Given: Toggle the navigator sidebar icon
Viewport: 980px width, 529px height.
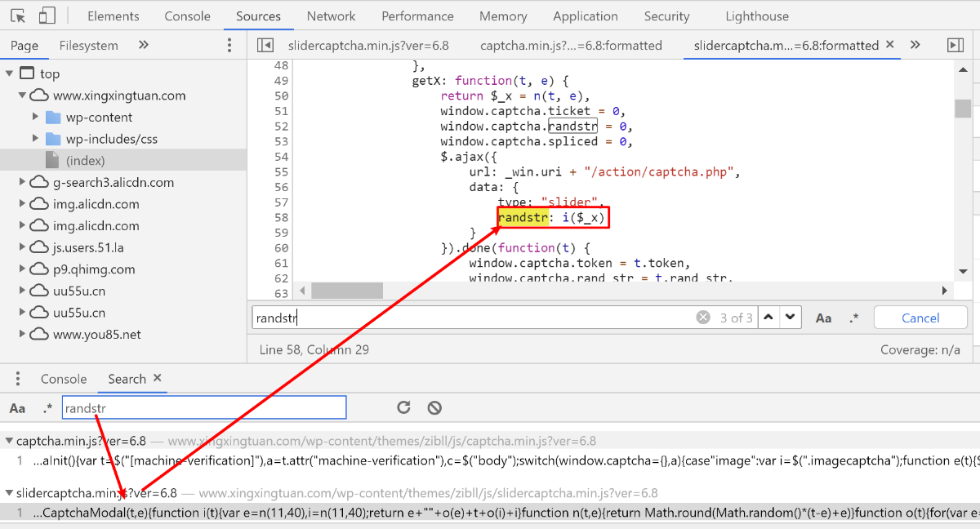Looking at the screenshot, I should click(264, 46).
